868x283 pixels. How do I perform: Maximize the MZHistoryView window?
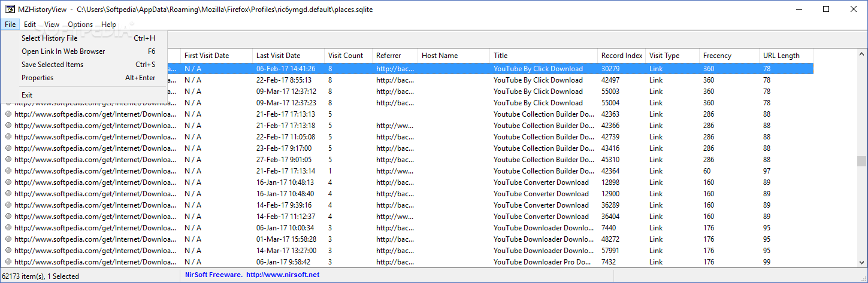826,9
